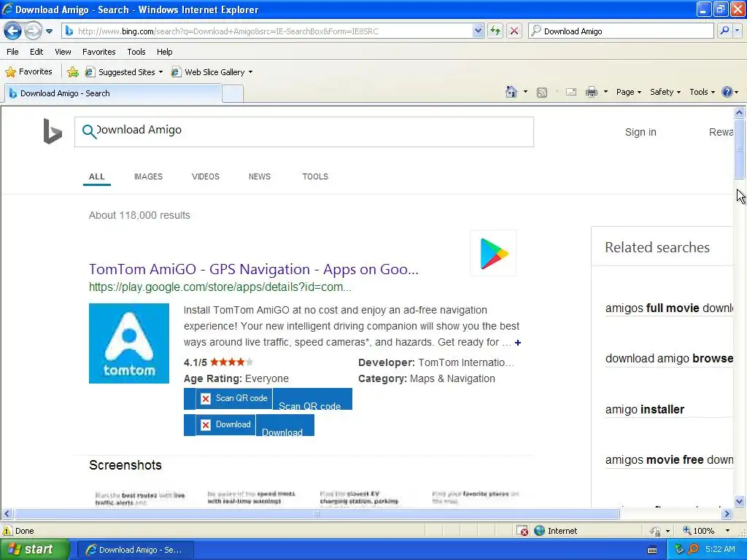Select the Download Amigo - Search tab
The image size is (747, 560).
pos(113,93)
